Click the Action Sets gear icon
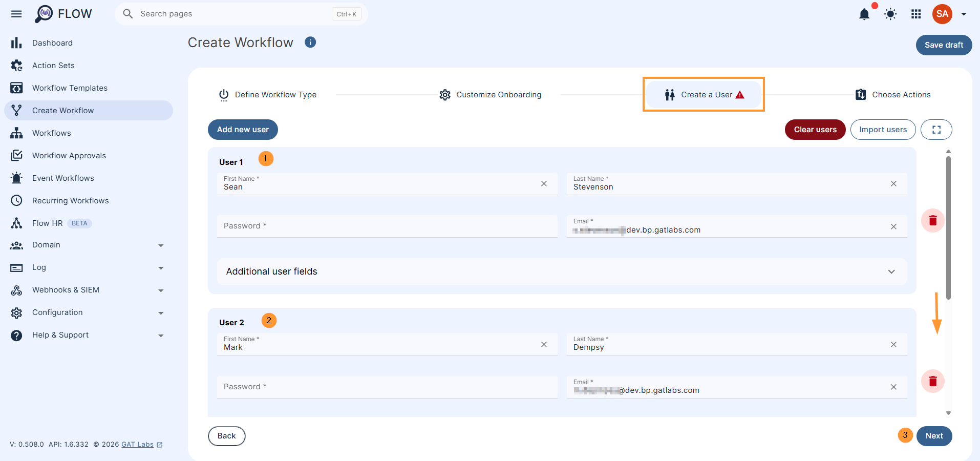Image resolution: width=980 pixels, height=461 pixels. click(x=16, y=66)
